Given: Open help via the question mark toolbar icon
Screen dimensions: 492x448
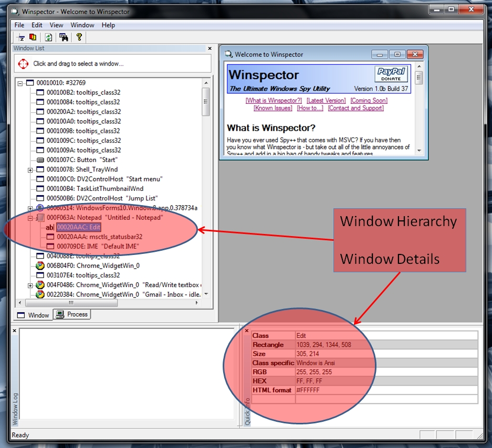Looking at the screenshot, I should [78, 37].
